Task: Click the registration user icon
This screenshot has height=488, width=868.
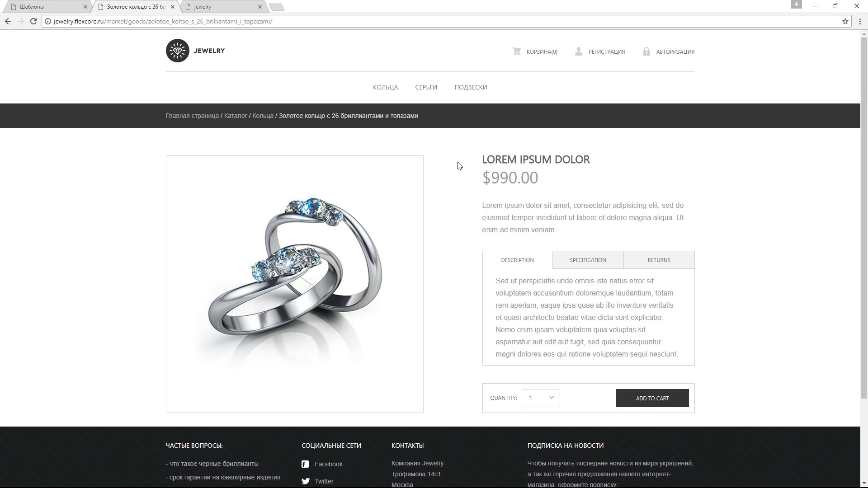Action: 579,52
